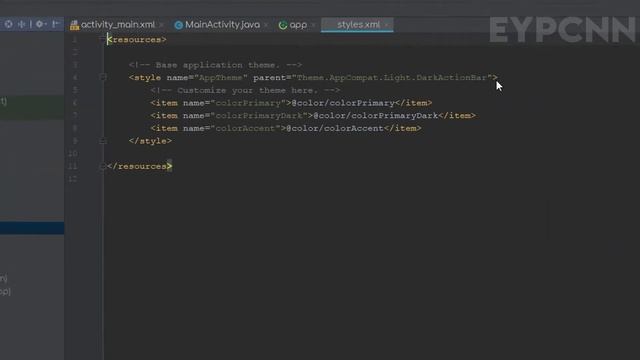Image resolution: width=640 pixels, height=360 pixels.
Task: Open the project panel gear settings
Action: pyautogui.click(x=40, y=24)
